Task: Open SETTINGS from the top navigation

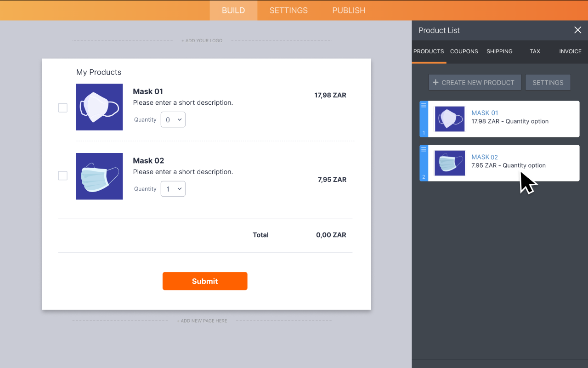Action: [x=288, y=10]
